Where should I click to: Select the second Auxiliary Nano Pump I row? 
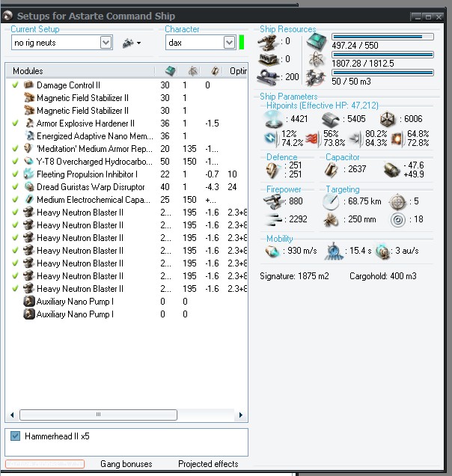point(126,314)
